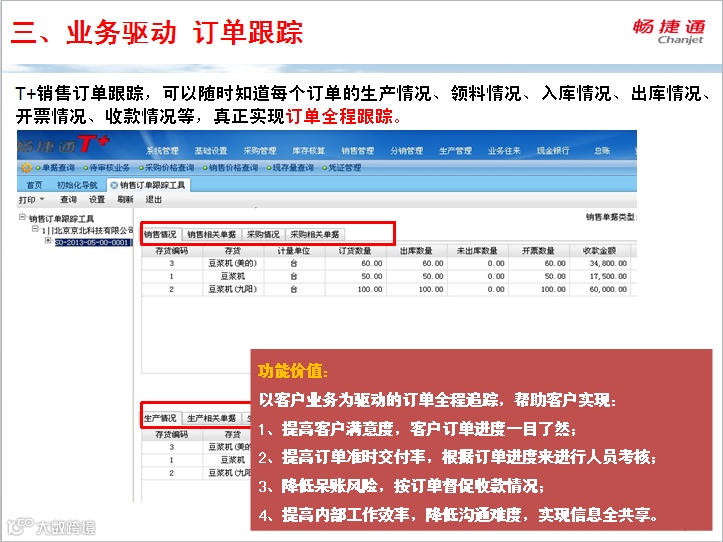Switch to the 销售相关单据 tab
The image size is (723, 542).
tap(212, 234)
